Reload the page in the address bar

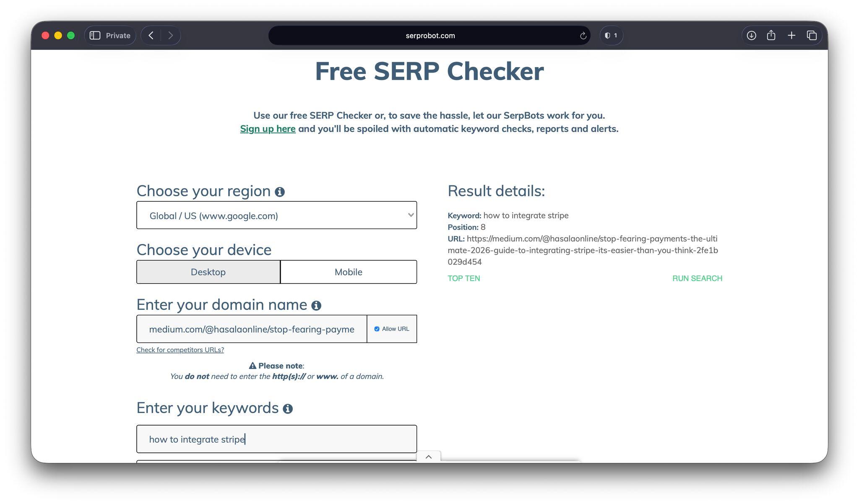click(583, 36)
